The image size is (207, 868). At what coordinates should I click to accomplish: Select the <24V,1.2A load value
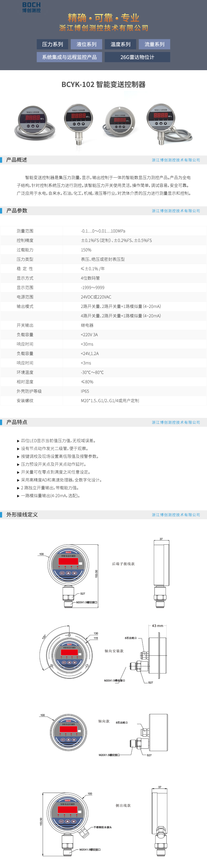[x=90, y=353]
